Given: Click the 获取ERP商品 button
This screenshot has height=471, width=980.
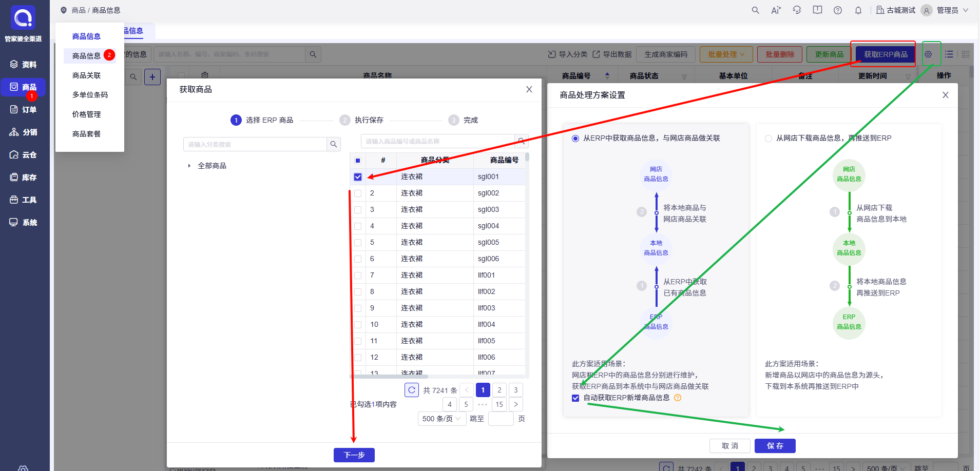Looking at the screenshot, I should pyautogui.click(x=886, y=54).
